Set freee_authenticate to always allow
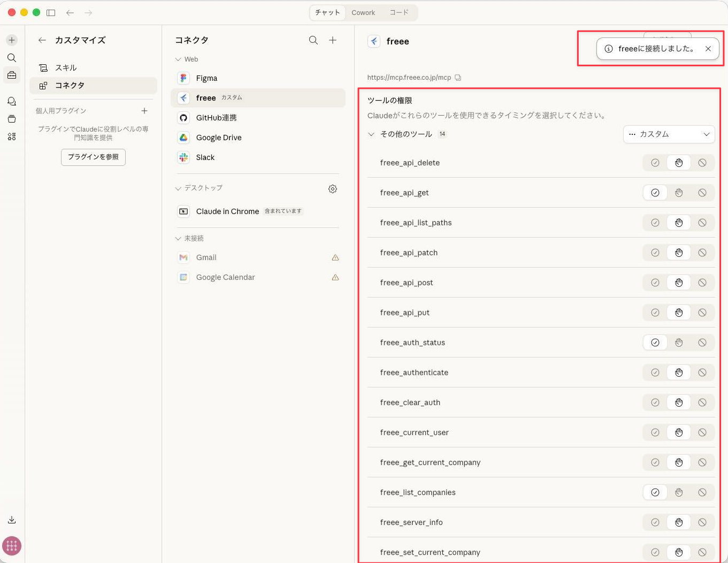This screenshot has width=728, height=563. pos(655,372)
